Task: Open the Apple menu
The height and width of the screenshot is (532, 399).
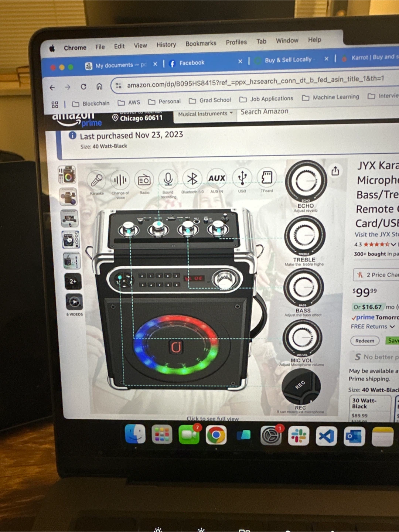Action: (x=52, y=48)
